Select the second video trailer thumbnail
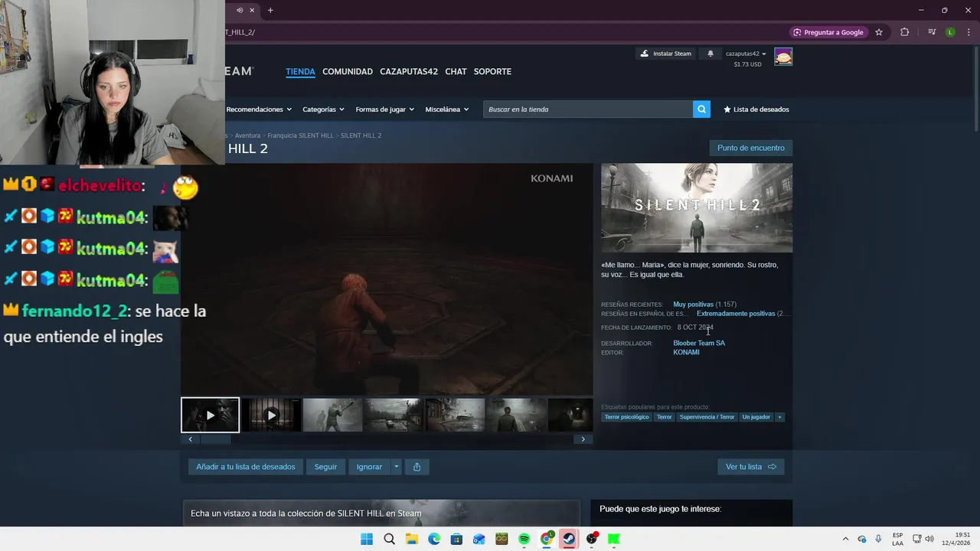Screen dimensions: 980x551 [271, 415]
